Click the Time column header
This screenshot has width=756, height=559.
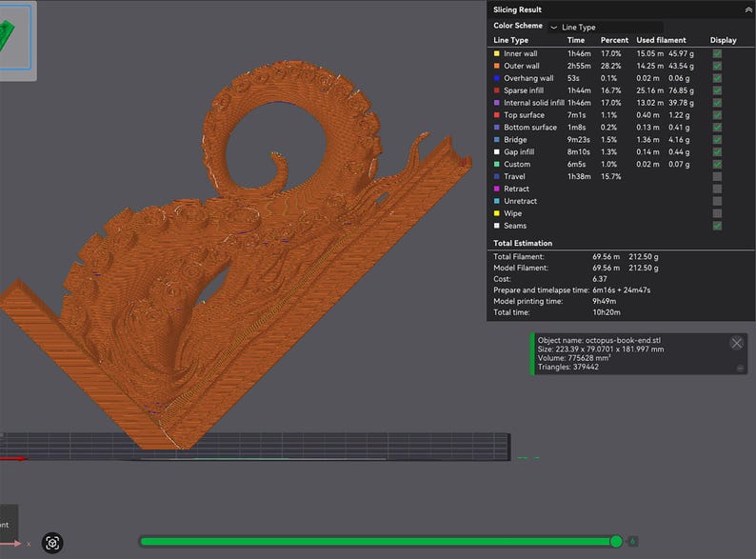pyautogui.click(x=576, y=40)
